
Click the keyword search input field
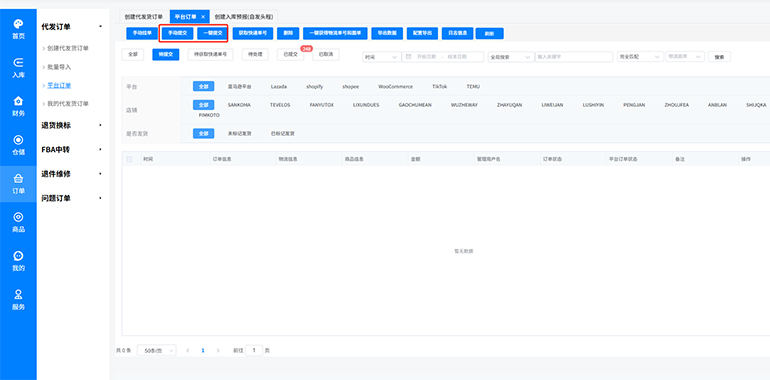coord(574,57)
